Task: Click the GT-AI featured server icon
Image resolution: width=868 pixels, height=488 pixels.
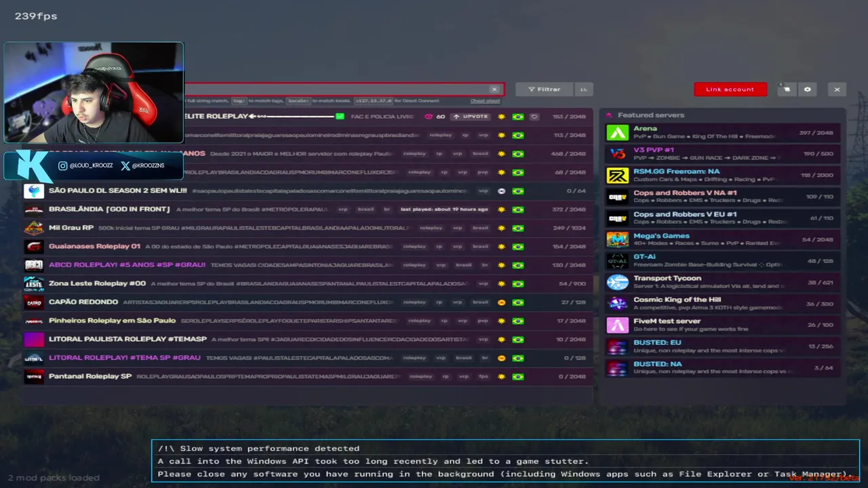Action: coord(618,261)
